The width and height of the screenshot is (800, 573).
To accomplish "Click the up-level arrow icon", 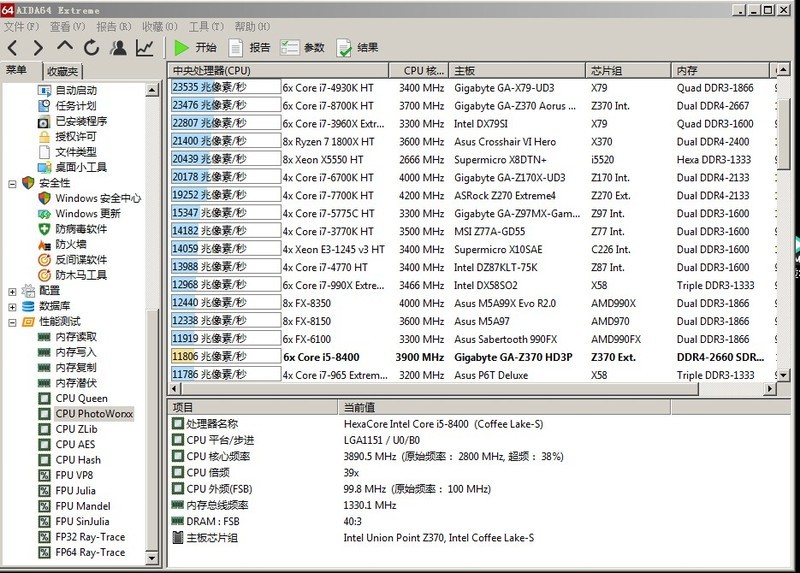I will click(x=65, y=46).
